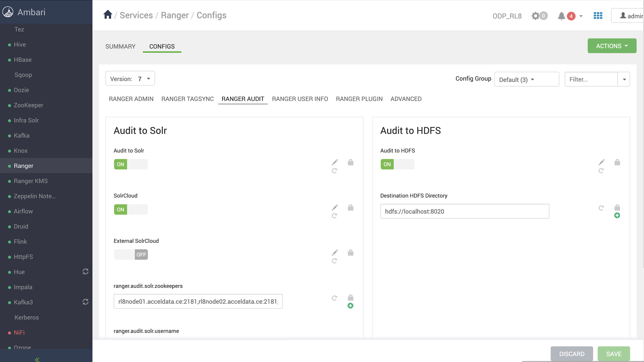Image resolution: width=644 pixels, height=362 pixels.
Task: Click Hue restart-required refresh icon
Action: click(x=86, y=271)
